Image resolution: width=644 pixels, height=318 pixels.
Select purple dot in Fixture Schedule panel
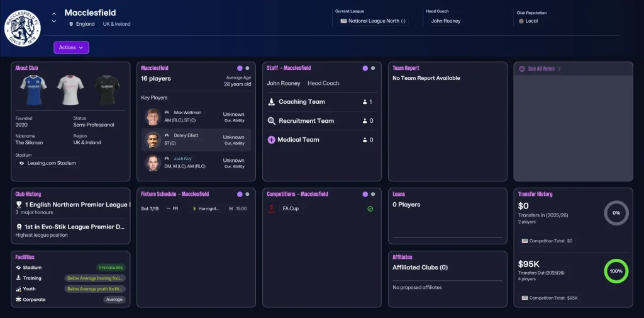240,194
